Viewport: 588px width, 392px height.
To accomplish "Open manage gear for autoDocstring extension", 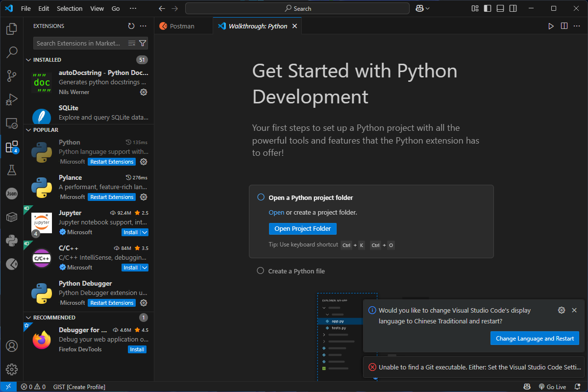I will (144, 92).
